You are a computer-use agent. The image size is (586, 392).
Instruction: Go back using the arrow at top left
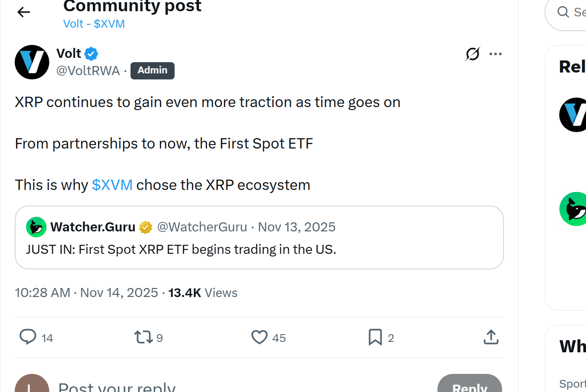23,12
